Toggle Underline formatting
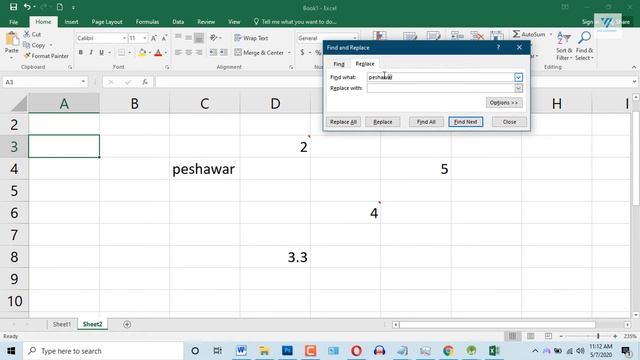 101,52
